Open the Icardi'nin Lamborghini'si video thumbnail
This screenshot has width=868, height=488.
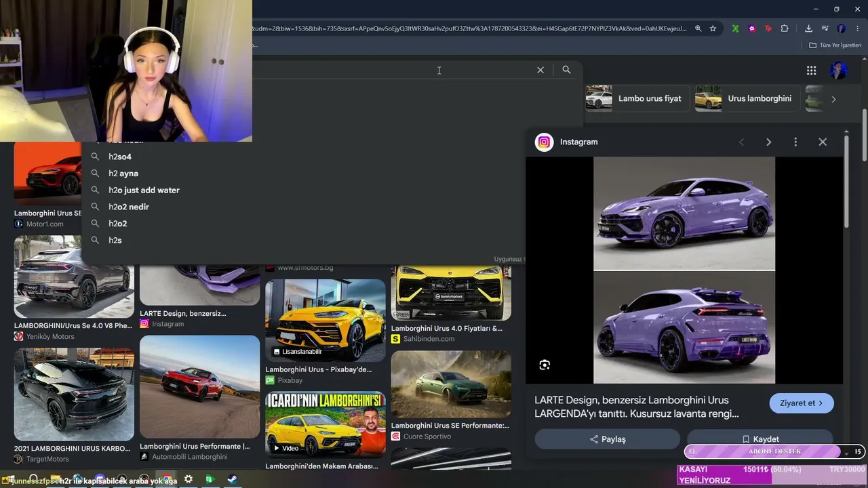coord(325,424)
